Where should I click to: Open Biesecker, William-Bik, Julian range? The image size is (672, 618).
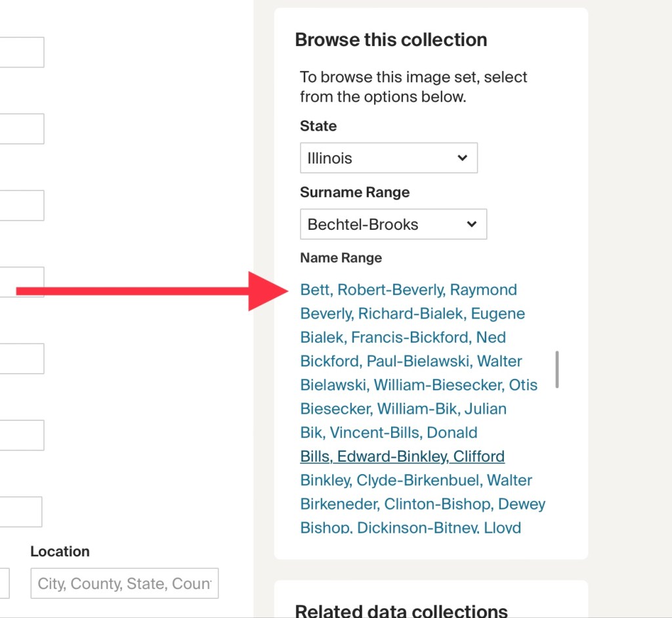click(403, 408)
